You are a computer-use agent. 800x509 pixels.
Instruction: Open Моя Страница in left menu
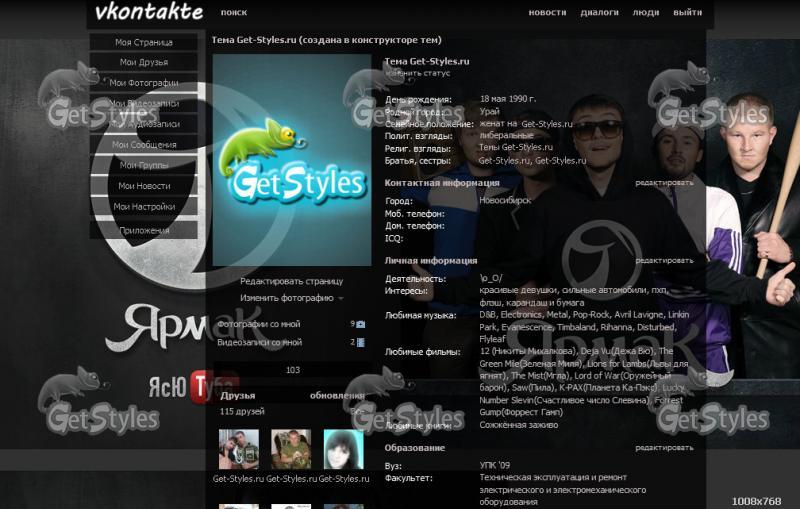[x=144, y=42]
